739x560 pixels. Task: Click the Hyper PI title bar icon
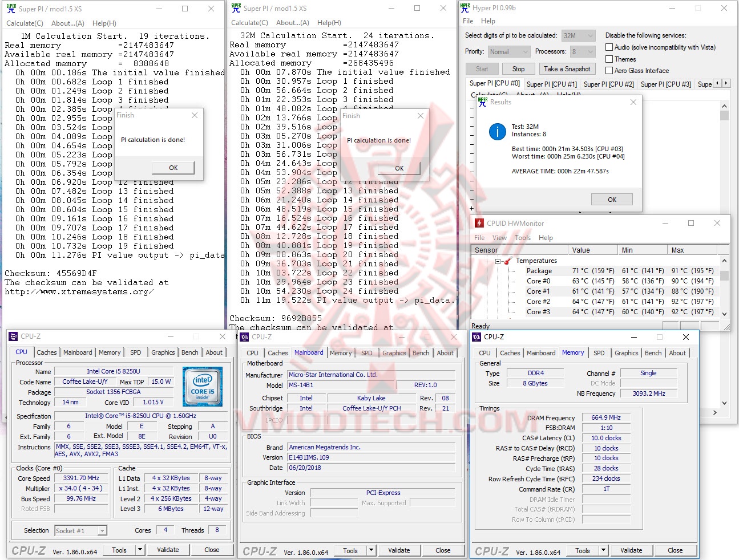point(465,8)
